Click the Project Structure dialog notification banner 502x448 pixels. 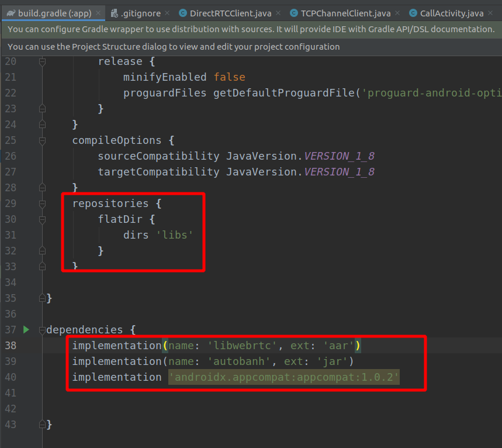pyautogui.click(x=251, y=47)
